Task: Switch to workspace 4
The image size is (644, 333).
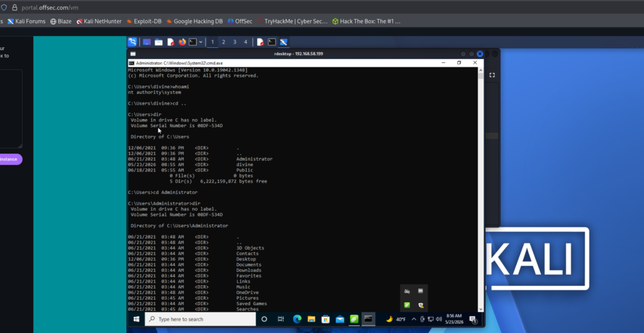Action: (246, 42)
